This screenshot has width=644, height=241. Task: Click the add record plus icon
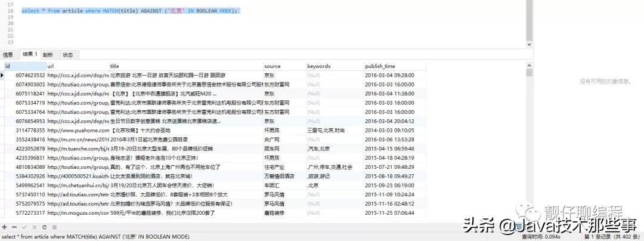click(x=5, y=227)
